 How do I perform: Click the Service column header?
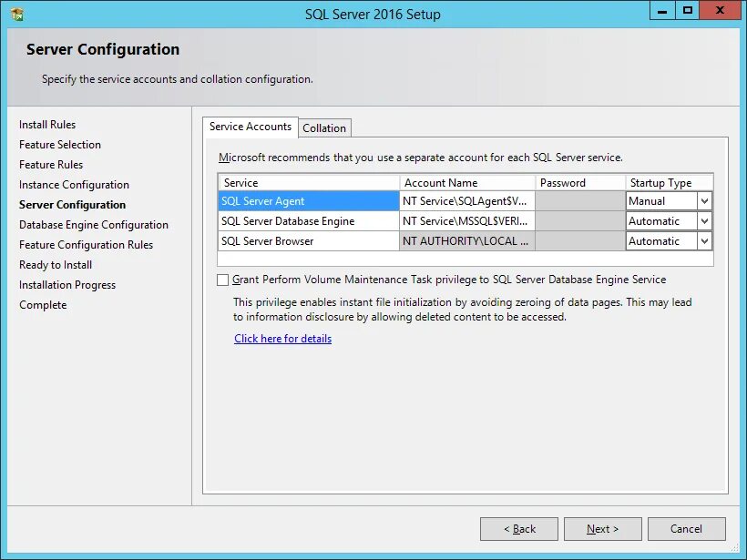[309, 183]
